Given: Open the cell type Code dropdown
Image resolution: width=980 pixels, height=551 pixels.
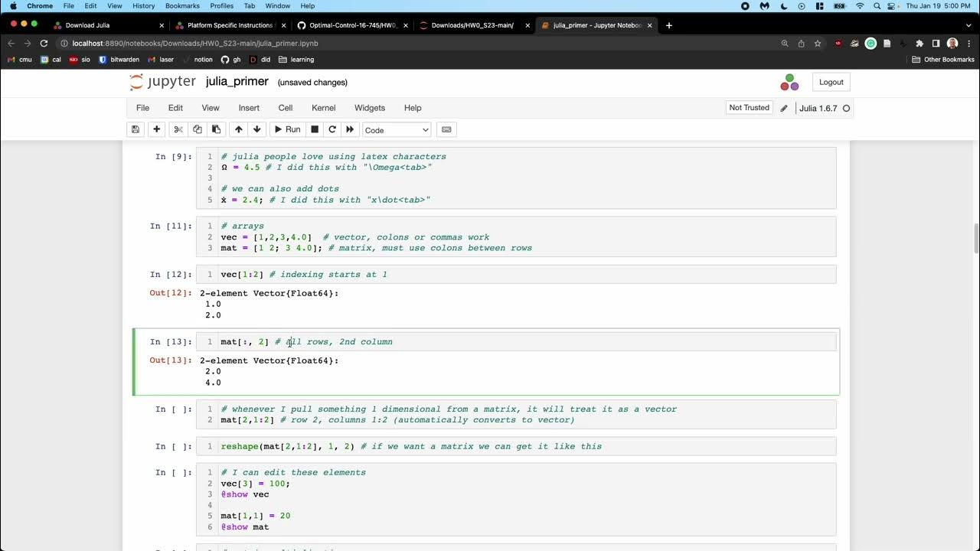Looking at the screenshot, I should [397, 130].
